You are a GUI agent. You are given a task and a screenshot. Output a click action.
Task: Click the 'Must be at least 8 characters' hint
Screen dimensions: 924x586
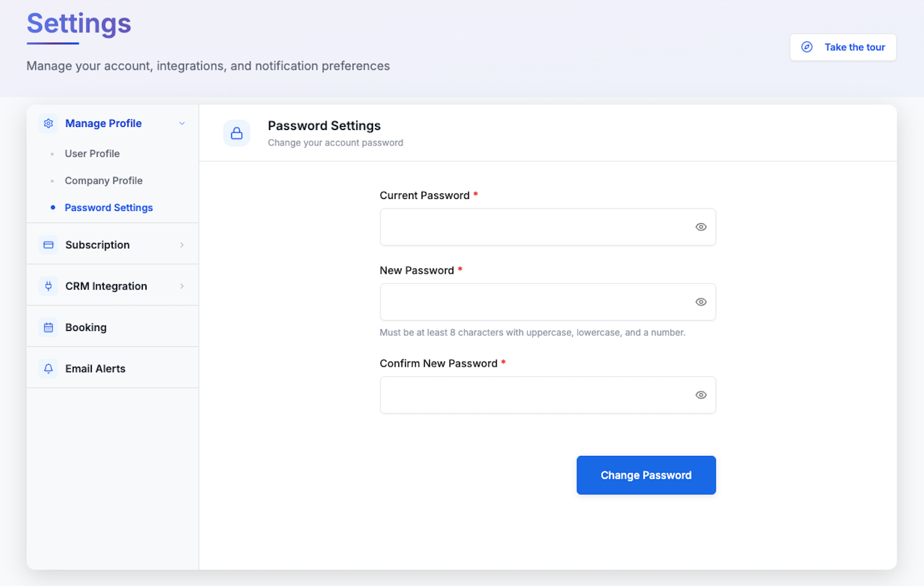coord(532,333)
